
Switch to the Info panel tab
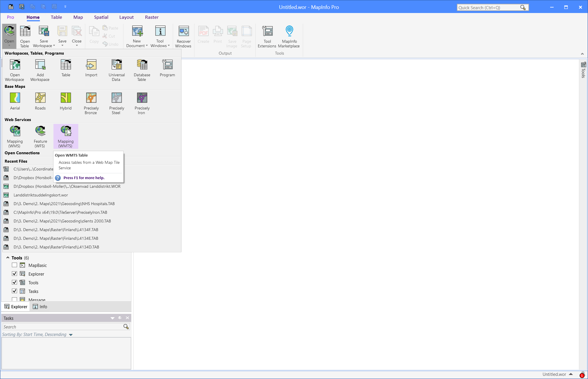[x=40, y=306]
